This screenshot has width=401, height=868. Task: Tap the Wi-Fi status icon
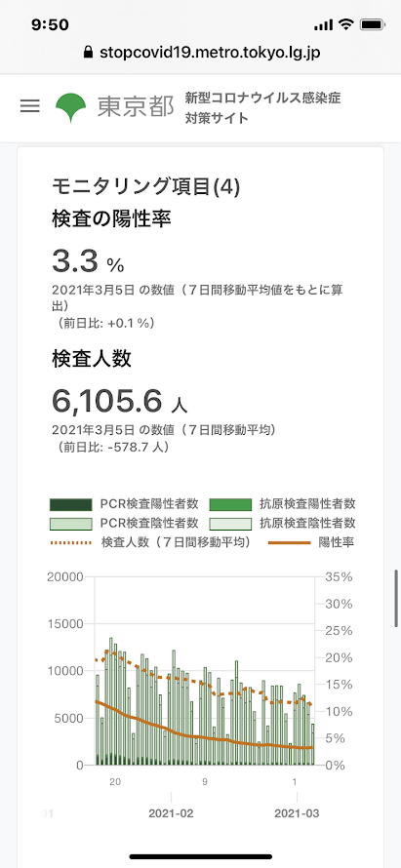346,25
